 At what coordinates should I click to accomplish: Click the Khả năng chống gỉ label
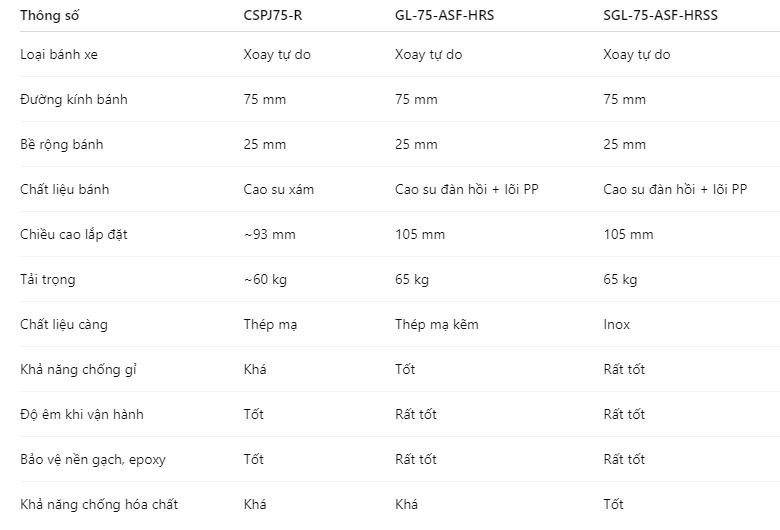[x=78, y=369]
